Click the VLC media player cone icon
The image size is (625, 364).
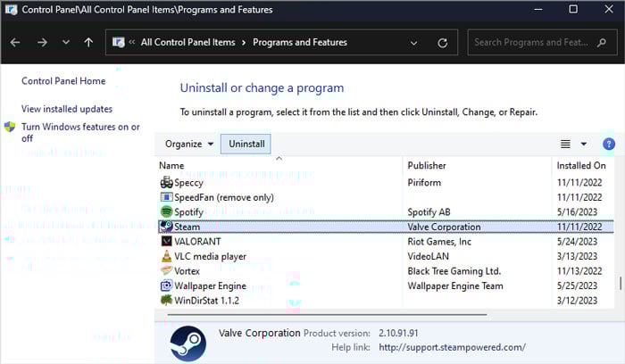click(x=166, y=256)
